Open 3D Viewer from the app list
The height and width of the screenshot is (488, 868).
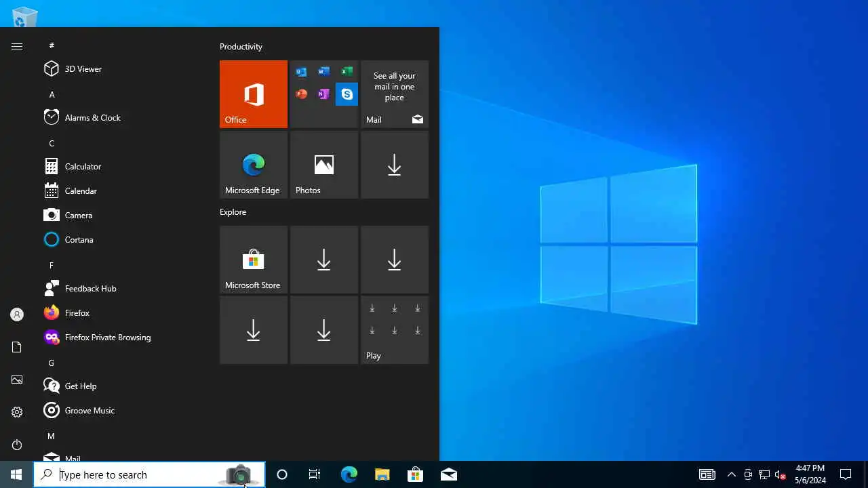pyautogui.click(x=123, y=68)
